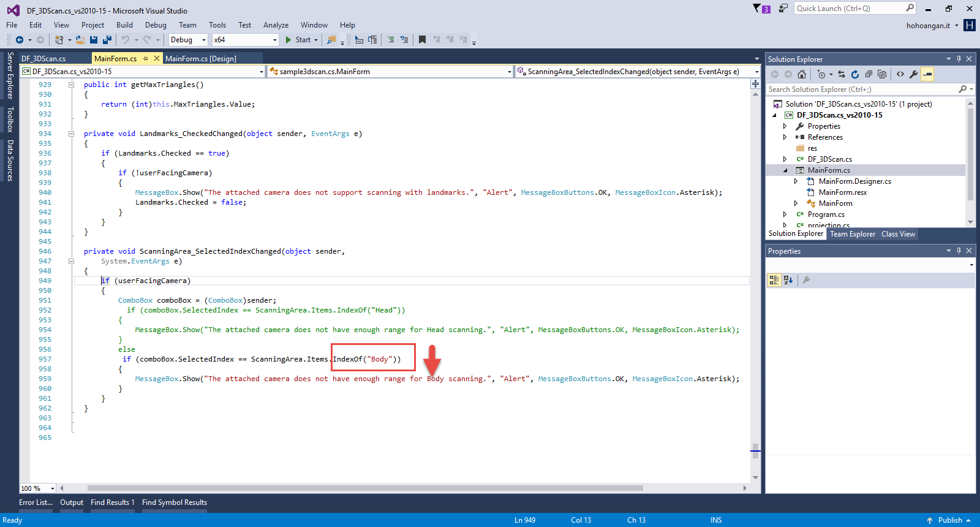Toggle bookmark on the current line
The image size is (980, 527).
[x=422, y=40]
